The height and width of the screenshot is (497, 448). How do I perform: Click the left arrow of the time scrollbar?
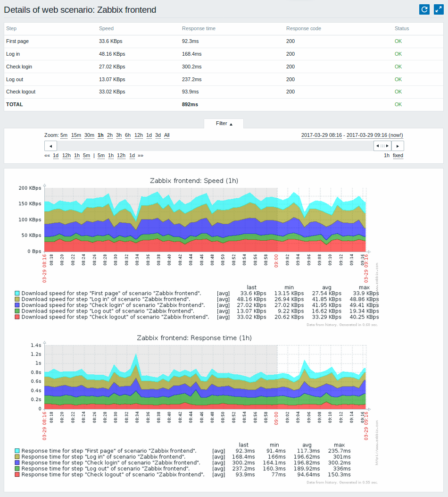[50, 146]
